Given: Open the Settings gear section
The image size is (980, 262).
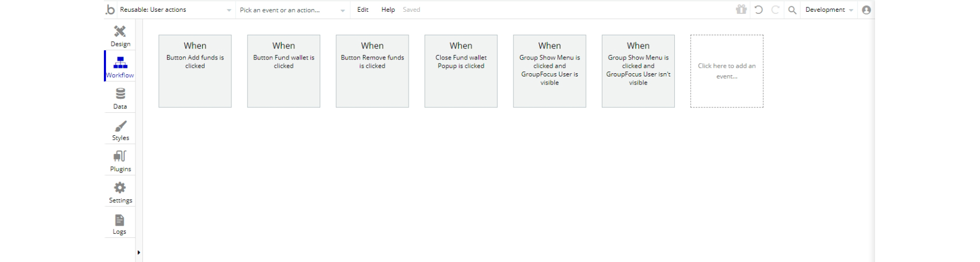Looking at the screenshot, I should (120, 192).
